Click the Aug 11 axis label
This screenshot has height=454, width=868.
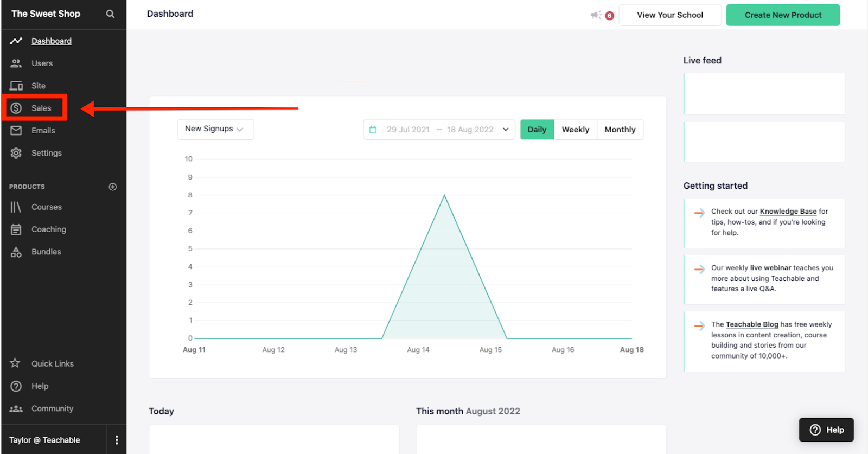click(194, 350)
